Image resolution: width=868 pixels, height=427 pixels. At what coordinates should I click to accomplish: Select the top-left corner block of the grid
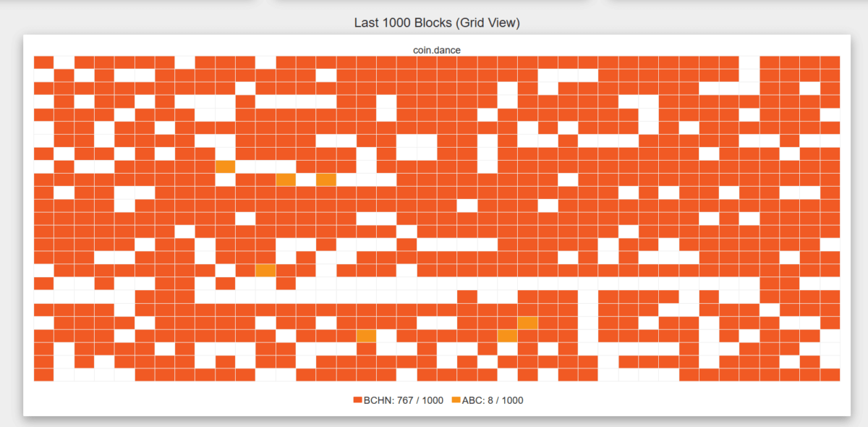tap(43, 62)
